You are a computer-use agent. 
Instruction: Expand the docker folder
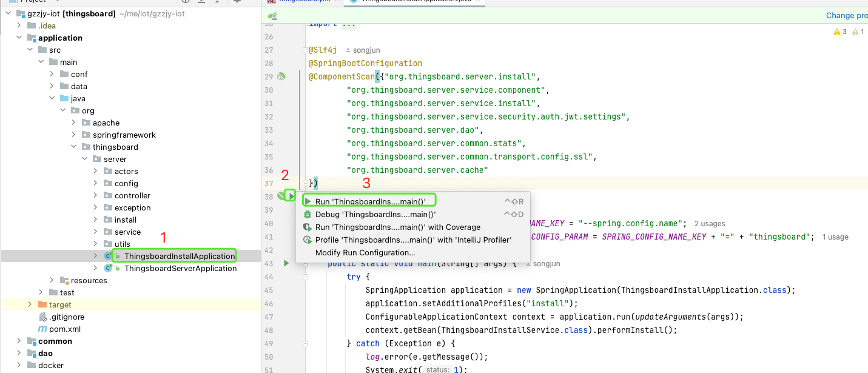tap(19, 365)
